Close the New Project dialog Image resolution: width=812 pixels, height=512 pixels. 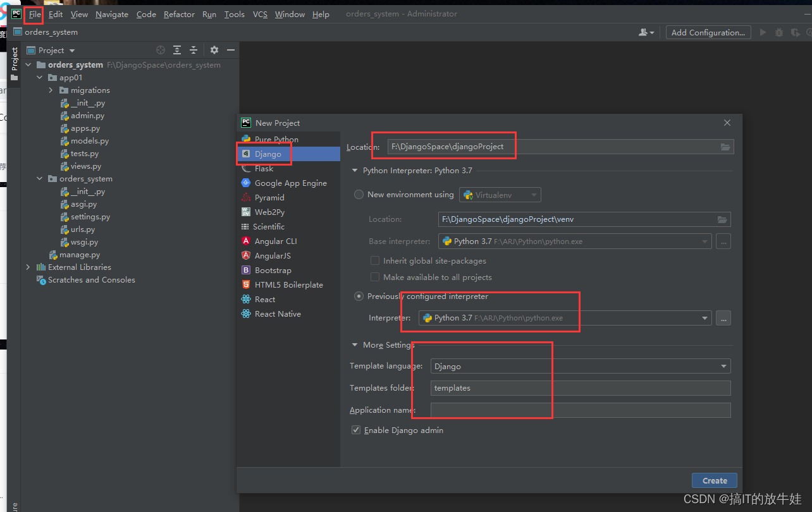727,123
